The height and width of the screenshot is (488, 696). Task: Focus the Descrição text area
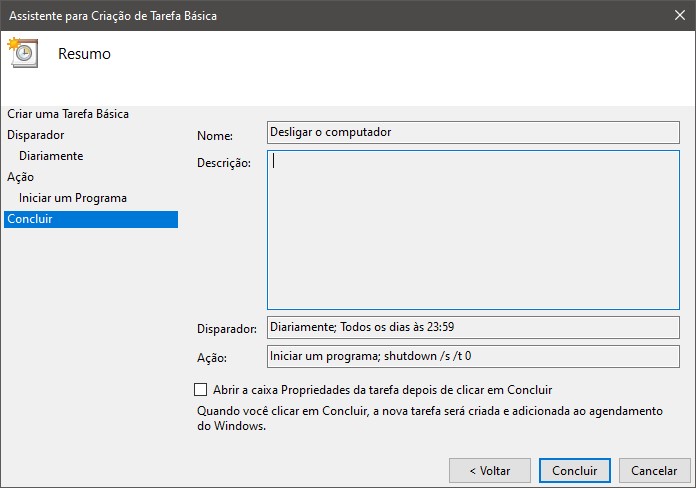[473, 230]
